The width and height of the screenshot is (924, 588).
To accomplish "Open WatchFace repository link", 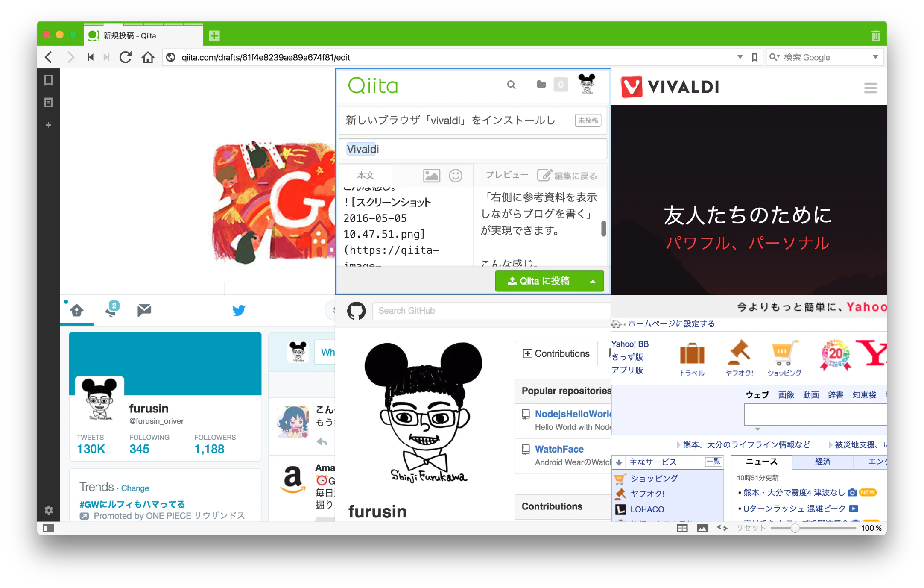I will pos(559,449).
